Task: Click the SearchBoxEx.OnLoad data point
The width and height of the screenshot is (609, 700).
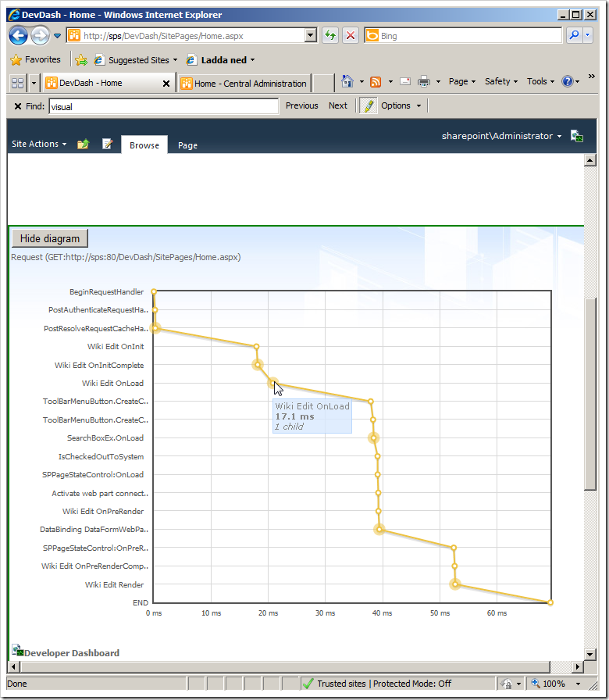Action: click(x=373, y=438)
